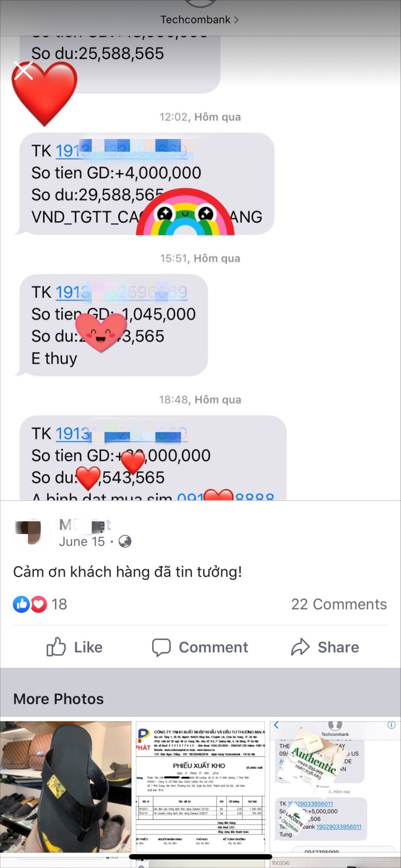Screen dimensions: 401x868
Task: Tap the June 15 post date
Action: [82, 542]
